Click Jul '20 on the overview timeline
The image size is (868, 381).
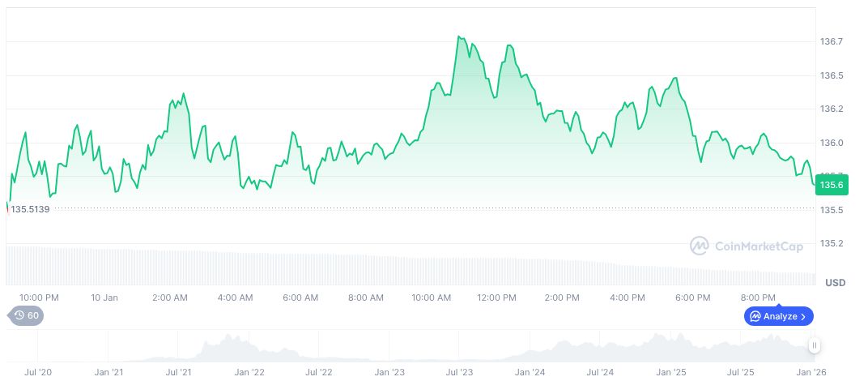(x=38, y=372)
